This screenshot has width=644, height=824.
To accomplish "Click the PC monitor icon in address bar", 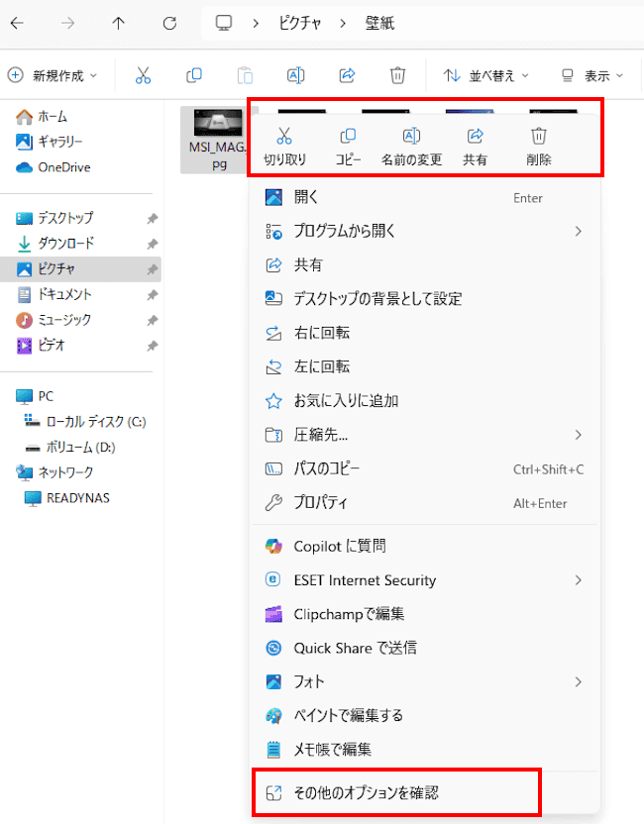I will [224, 23].
